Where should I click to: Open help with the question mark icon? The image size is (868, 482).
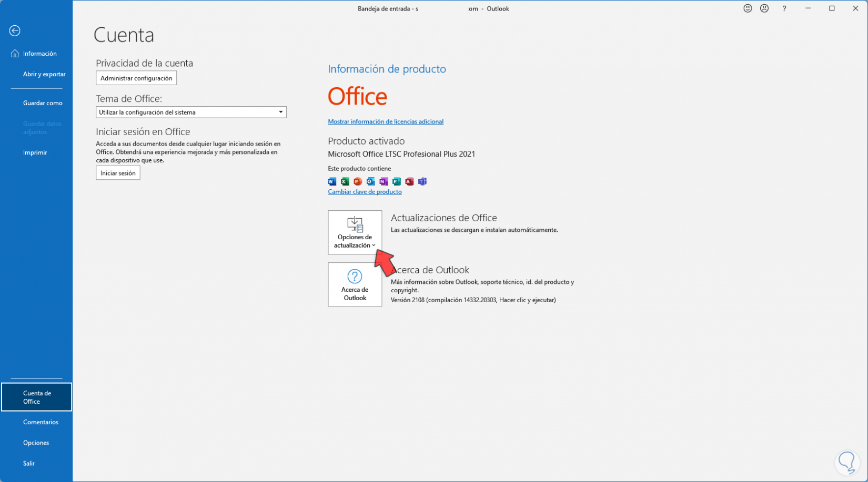click(784, 8)
